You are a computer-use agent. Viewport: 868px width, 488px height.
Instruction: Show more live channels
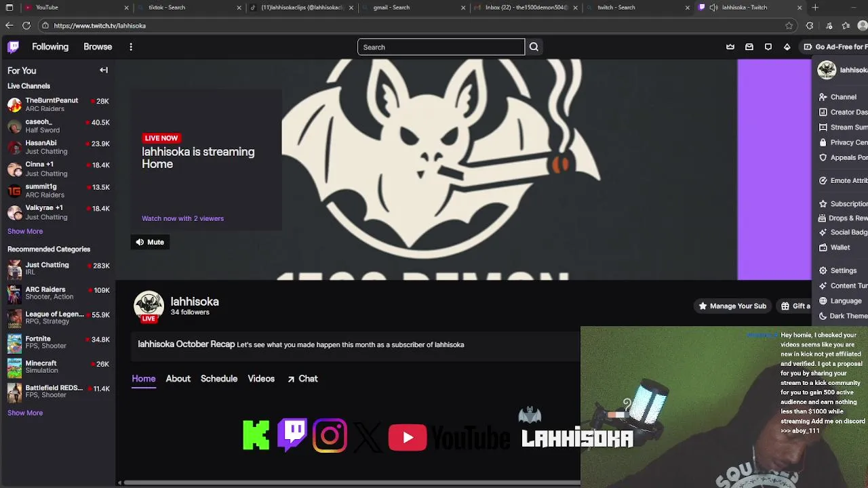pos(25,231)
